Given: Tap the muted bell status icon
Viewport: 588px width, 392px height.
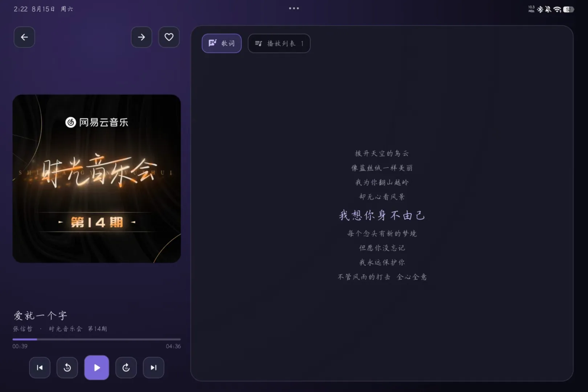Looking at the screenshot, I should coord(548,9).
